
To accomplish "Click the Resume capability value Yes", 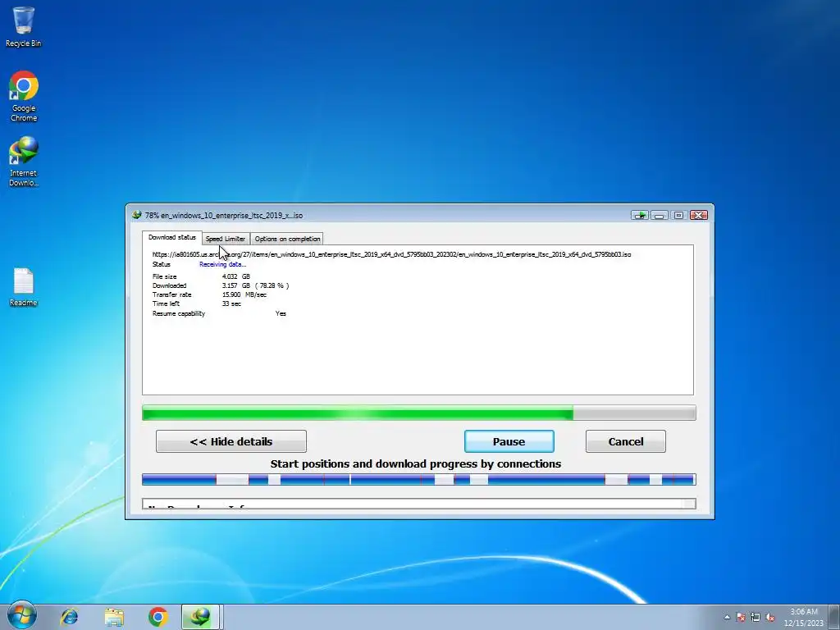I will click(x=281, y=314).
